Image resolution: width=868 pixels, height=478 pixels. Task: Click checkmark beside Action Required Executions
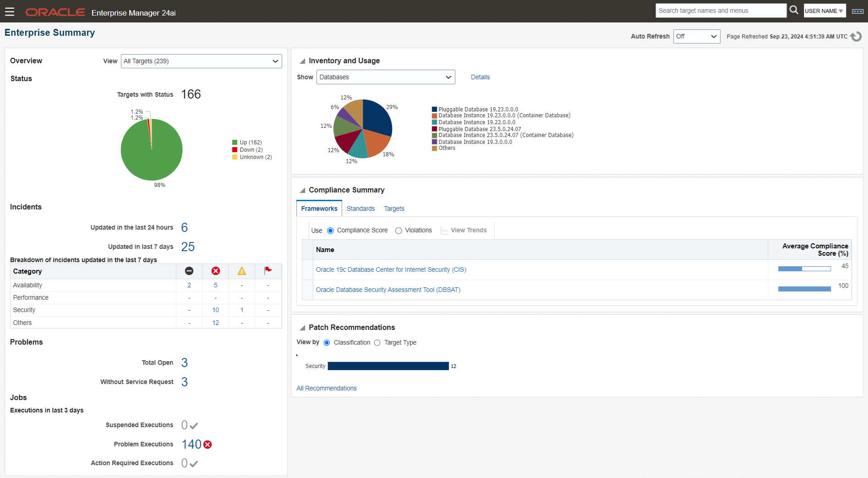click(194, 464)
